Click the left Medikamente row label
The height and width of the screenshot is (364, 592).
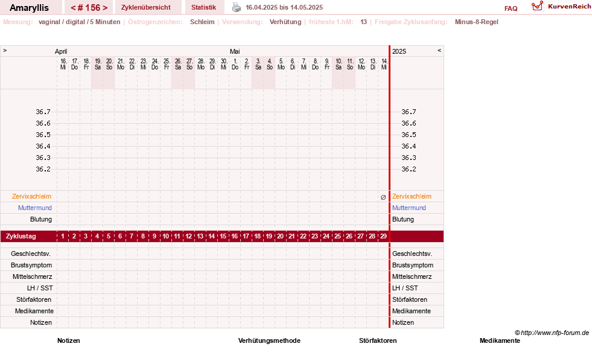(x=34, y=311)
